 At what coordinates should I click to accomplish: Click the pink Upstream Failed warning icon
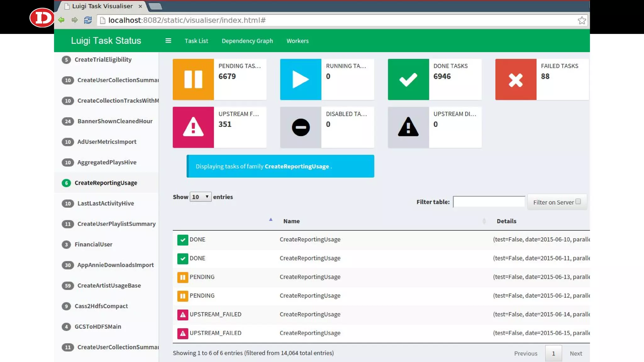(193, 127)
